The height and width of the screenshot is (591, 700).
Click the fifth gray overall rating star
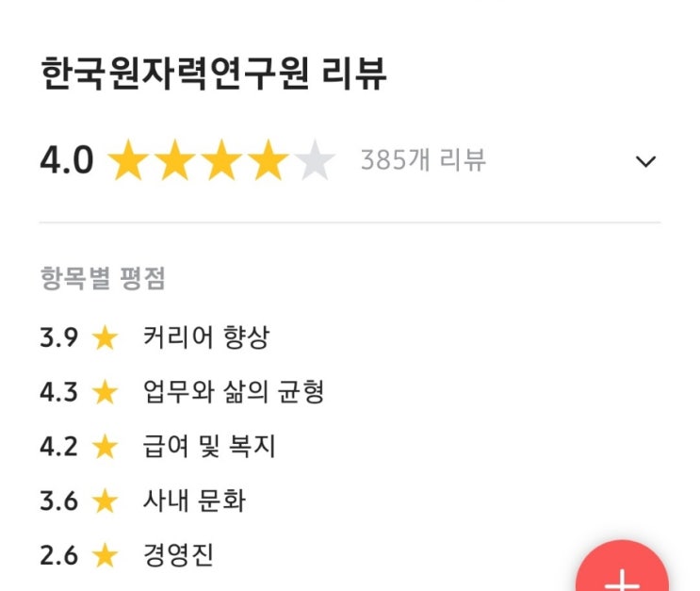[x=315, y=161]
